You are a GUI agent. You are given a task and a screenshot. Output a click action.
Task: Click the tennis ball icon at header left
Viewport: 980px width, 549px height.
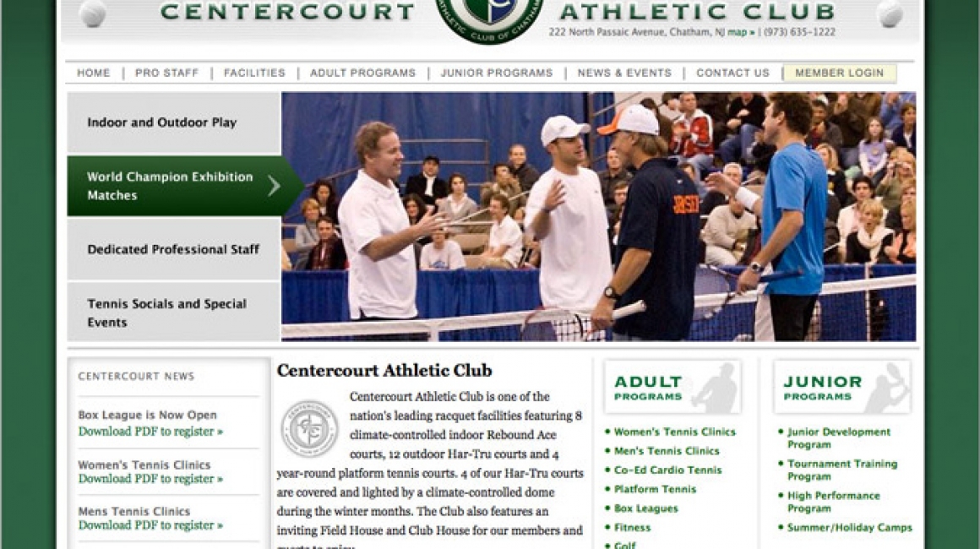(x=92, y=13)
